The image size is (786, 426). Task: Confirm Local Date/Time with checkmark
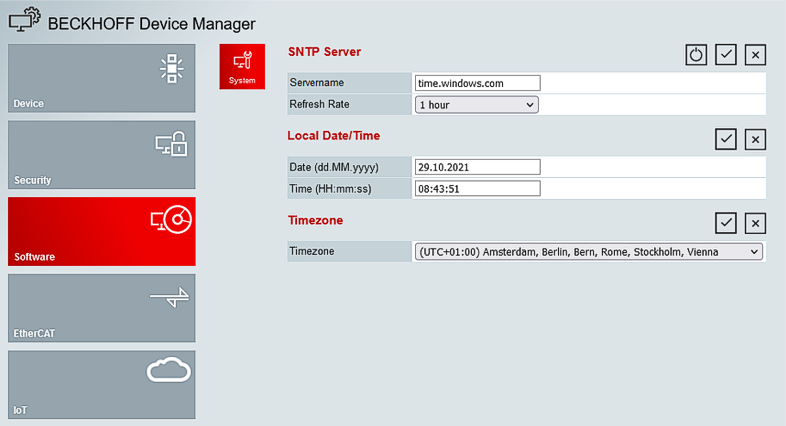tap(725, 139)
